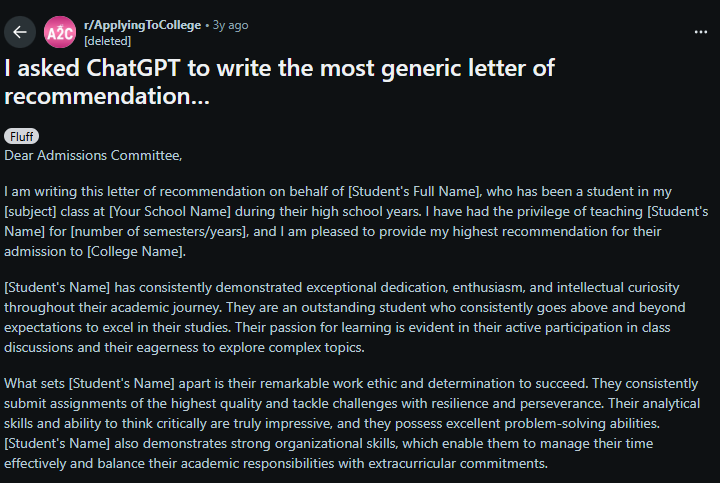Click the "Dear Admissions Committee," greeting line

coord(94,155)
